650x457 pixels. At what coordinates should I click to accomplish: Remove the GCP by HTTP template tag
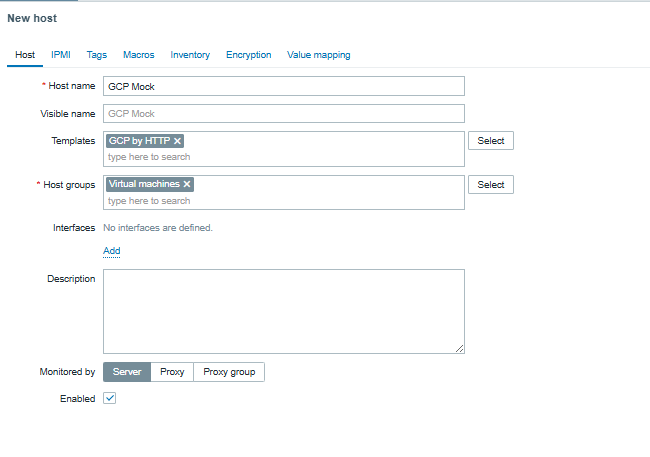point(178,141)
